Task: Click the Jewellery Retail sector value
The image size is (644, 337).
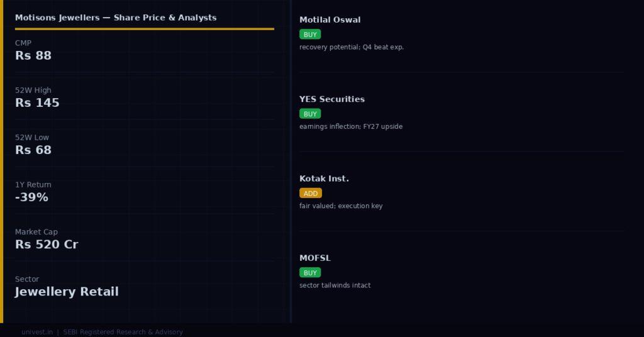Action: coord(67,292)
